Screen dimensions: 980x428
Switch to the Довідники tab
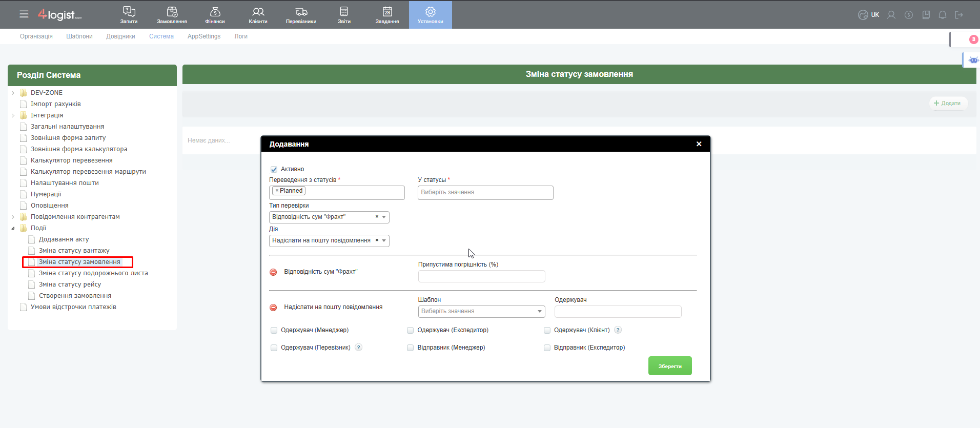[x=120, y=36]
